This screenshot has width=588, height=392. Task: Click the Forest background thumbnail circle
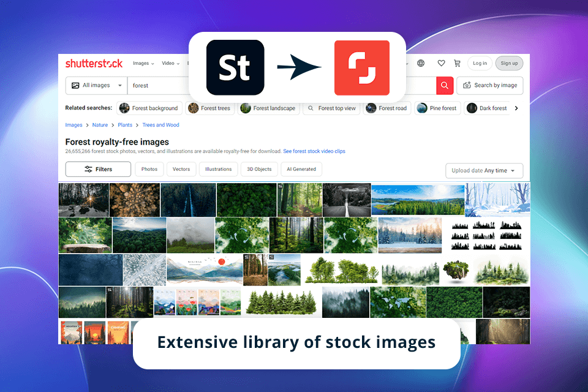[x=124, y=108]
